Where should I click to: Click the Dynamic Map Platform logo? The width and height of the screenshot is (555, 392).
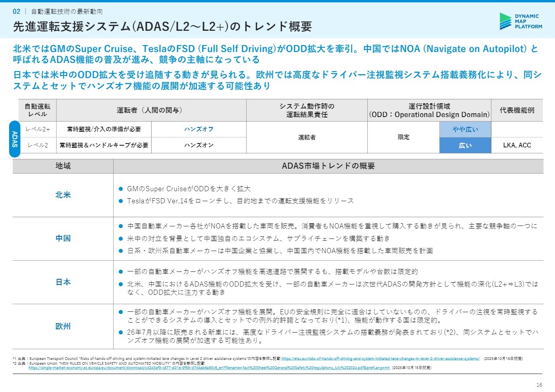tap(520, 21)
